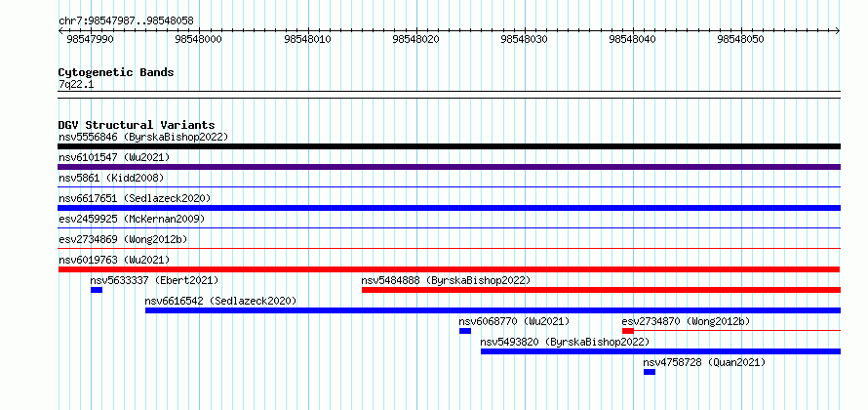
Task: Click ruler position 98548000
Action: point(198,39)
